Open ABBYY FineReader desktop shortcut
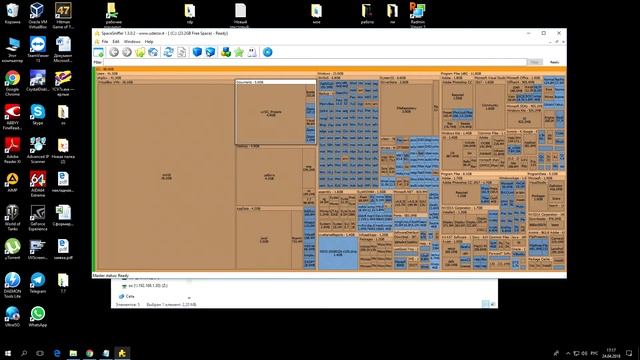The image size is (640, 360). pyautogui.click(x=12, y=117)
